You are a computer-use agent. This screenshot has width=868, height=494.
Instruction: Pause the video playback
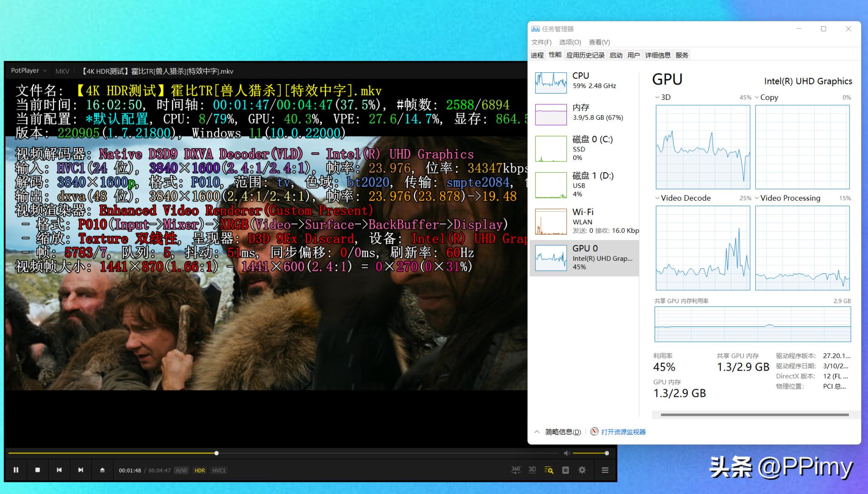point(16,470)
